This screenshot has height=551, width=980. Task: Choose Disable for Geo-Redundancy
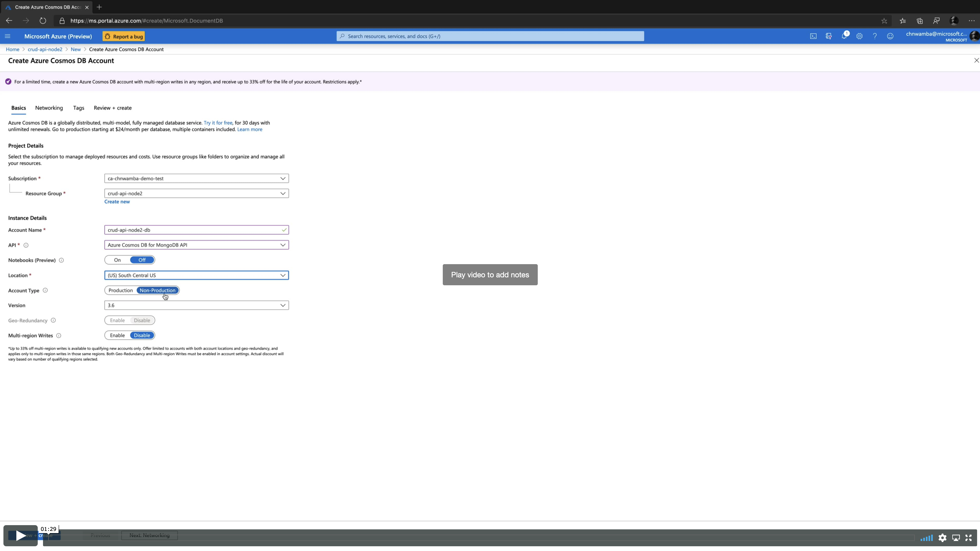142,320
